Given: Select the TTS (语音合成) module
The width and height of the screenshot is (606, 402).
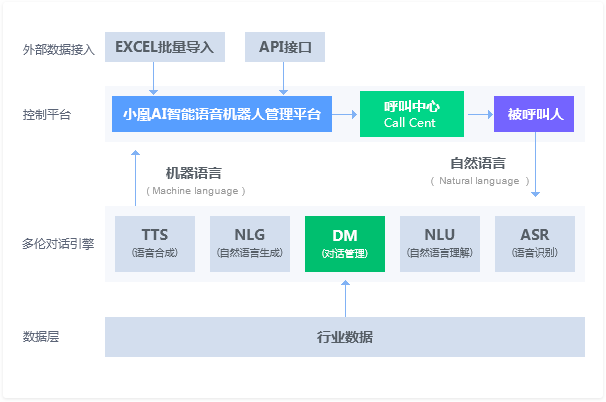Looking at the screenshot, I should (x=155, y=244).
